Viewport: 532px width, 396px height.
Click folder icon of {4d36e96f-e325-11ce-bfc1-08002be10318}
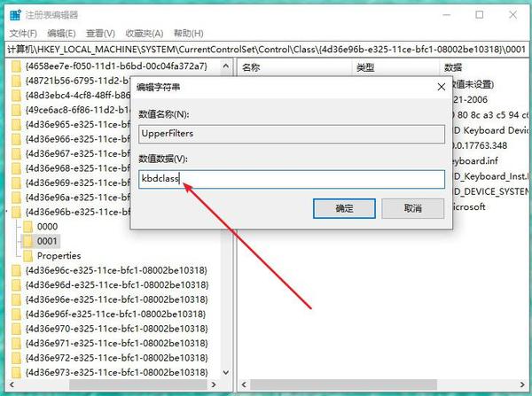point(16,314)
